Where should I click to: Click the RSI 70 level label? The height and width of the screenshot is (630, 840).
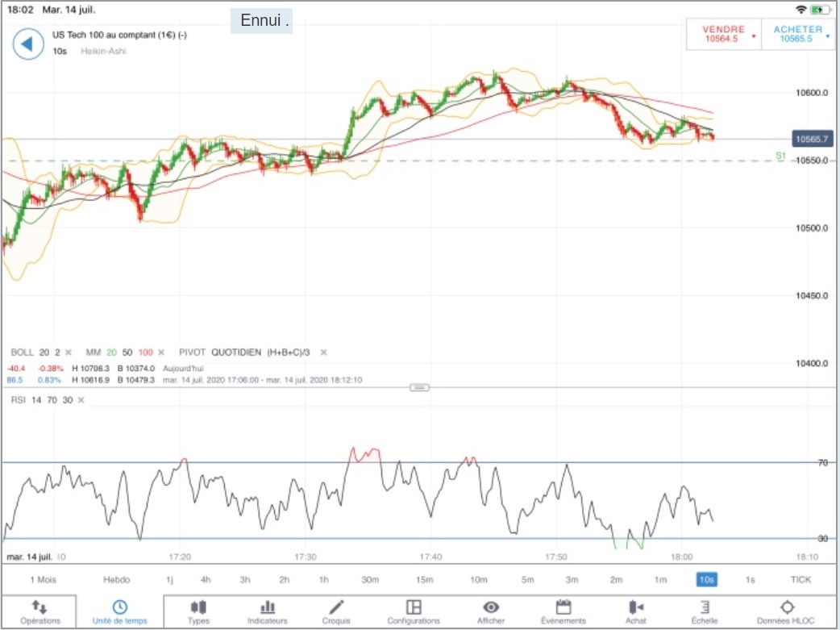[x=823, y=463]
